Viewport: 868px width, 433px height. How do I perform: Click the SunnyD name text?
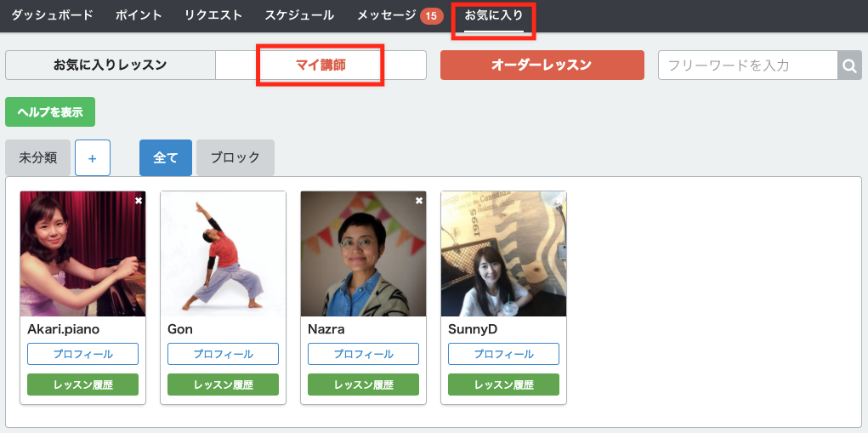[x=473, y=329]
